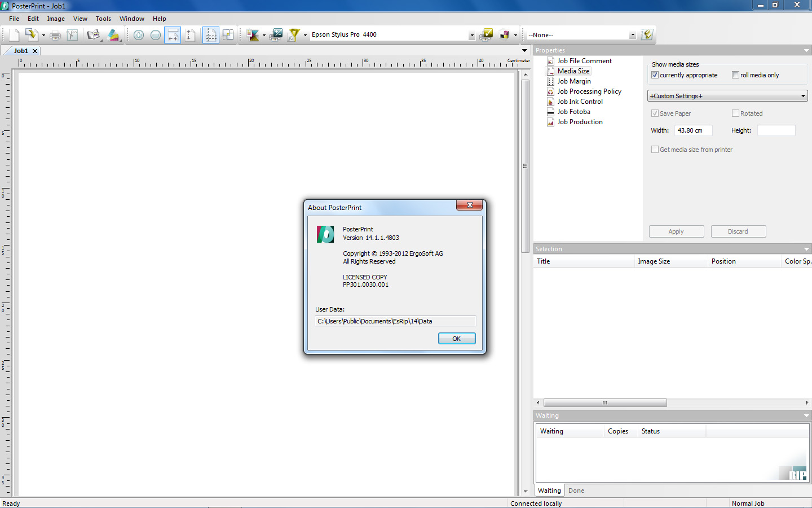Image resolution: width=812 pixels, height=508 pixels.
Task: Select Media Size in Properties list
Action: 573,71
